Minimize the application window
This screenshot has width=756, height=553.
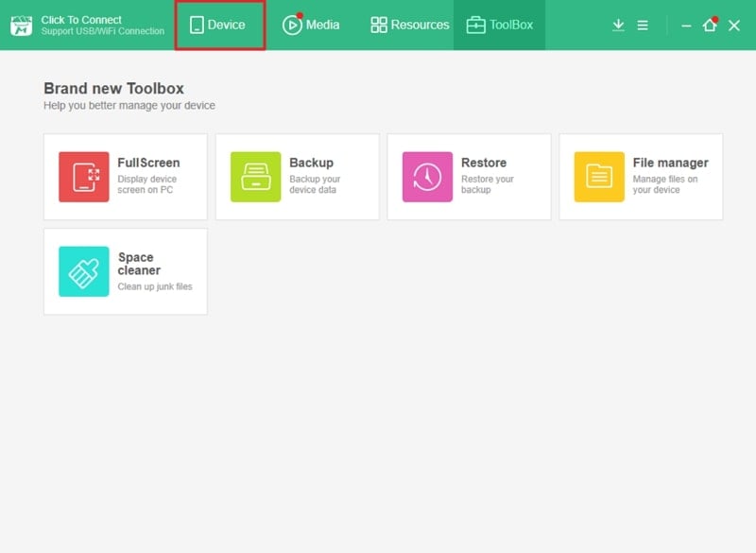pos(686,26)
